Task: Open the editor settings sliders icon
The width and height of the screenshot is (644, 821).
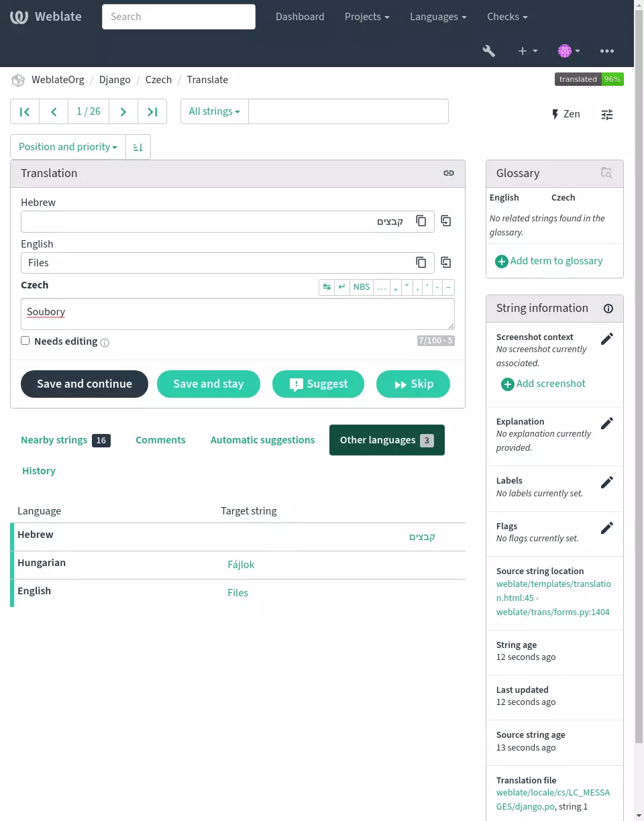Action: [x=607, y=114]
